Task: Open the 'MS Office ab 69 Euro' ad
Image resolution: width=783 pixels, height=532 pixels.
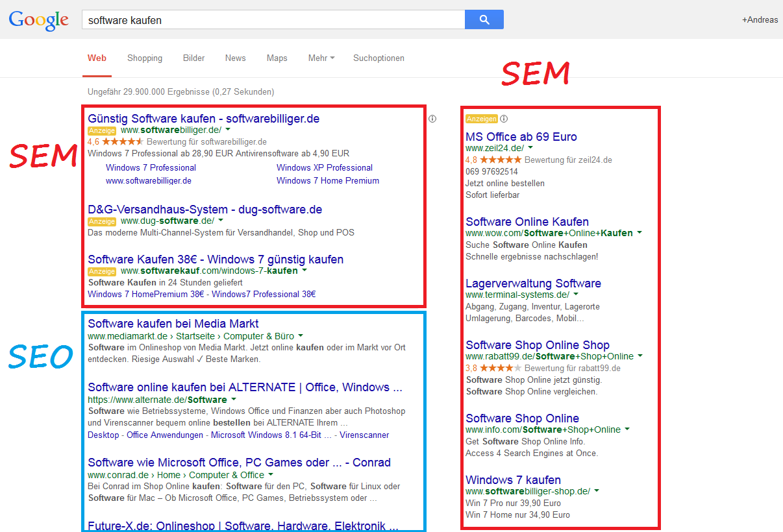Action: (521, 137)
